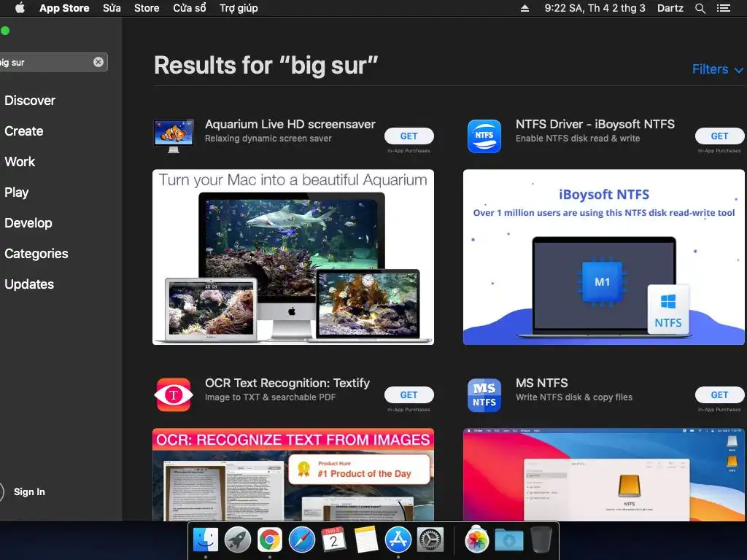
Task: Open the App Store menu
Action: [64, 8]
